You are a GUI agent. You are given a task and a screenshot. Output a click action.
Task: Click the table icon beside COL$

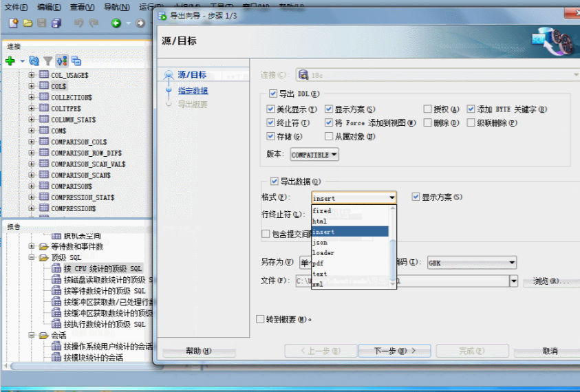point(44,86)
